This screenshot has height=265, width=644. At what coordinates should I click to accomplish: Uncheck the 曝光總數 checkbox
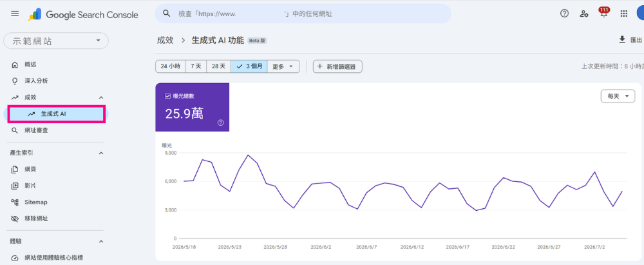point(167,96)
